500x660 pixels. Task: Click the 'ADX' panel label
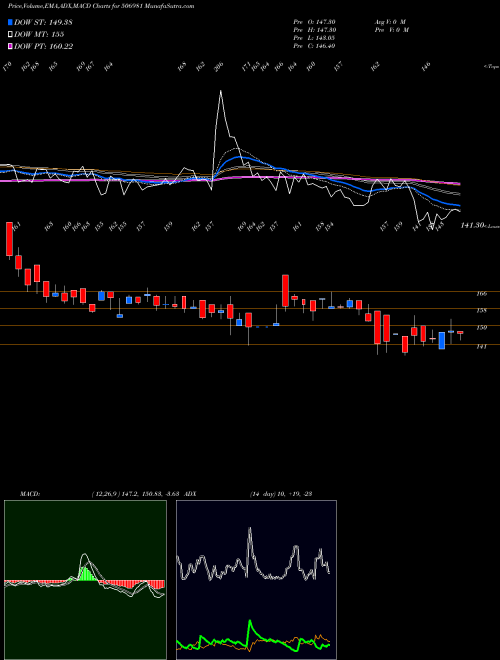coord(190,493)
